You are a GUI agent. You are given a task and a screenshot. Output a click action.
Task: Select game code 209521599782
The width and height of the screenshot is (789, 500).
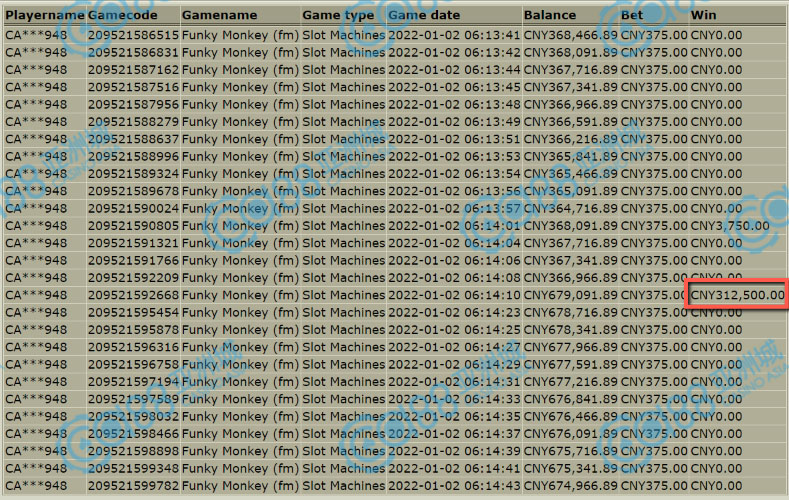133,486
